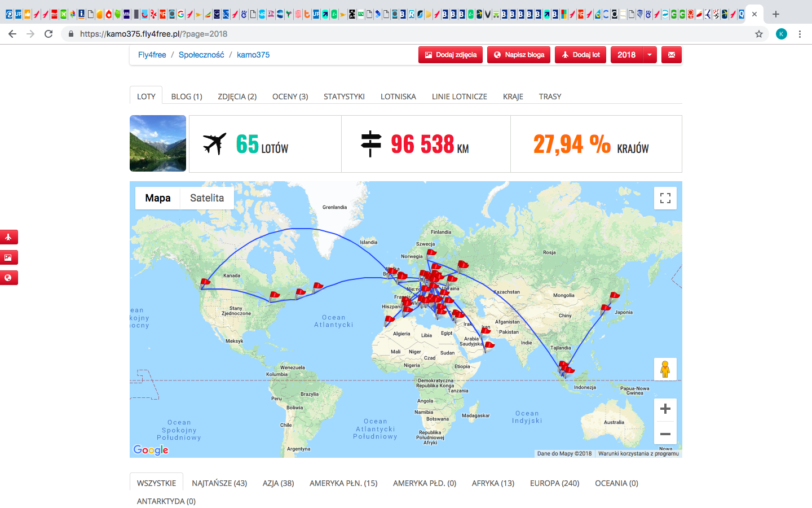Toggle fullscreen map view icon

tap(665, 198)
